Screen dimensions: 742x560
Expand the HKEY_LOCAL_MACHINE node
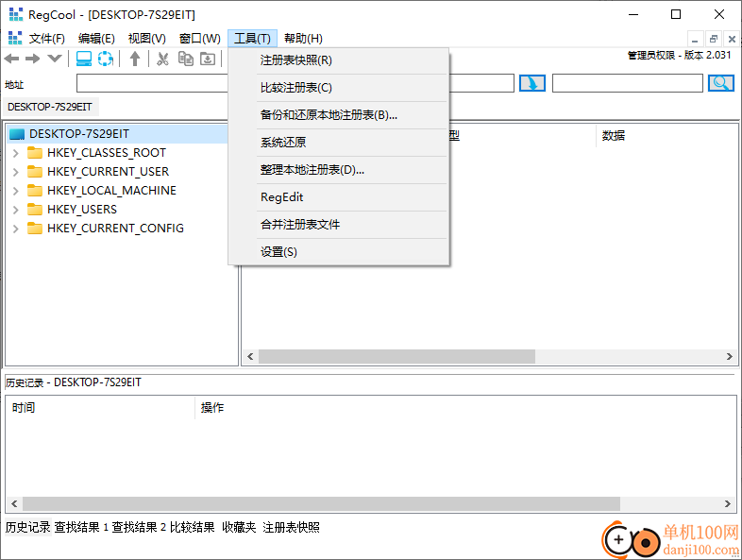pos(16,191)
